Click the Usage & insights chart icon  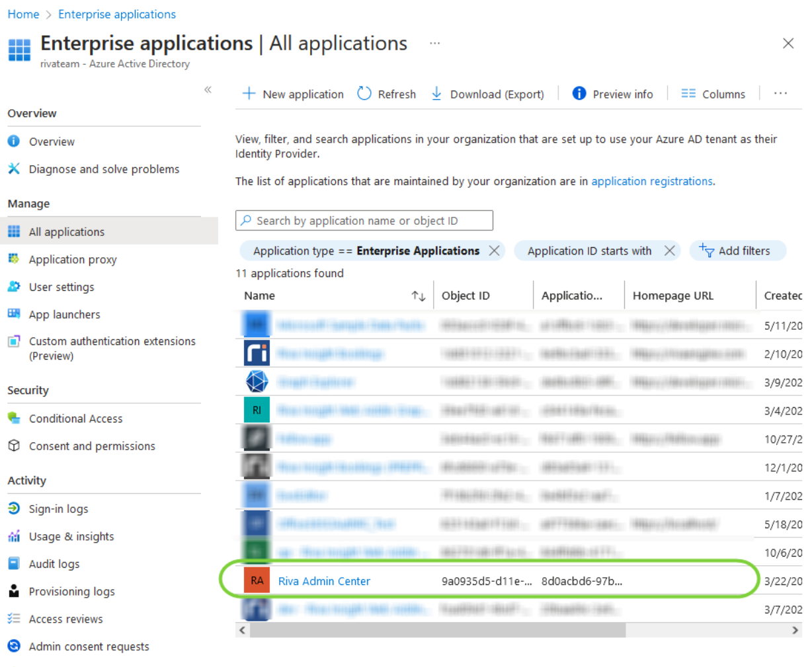[x=14, y=535]
